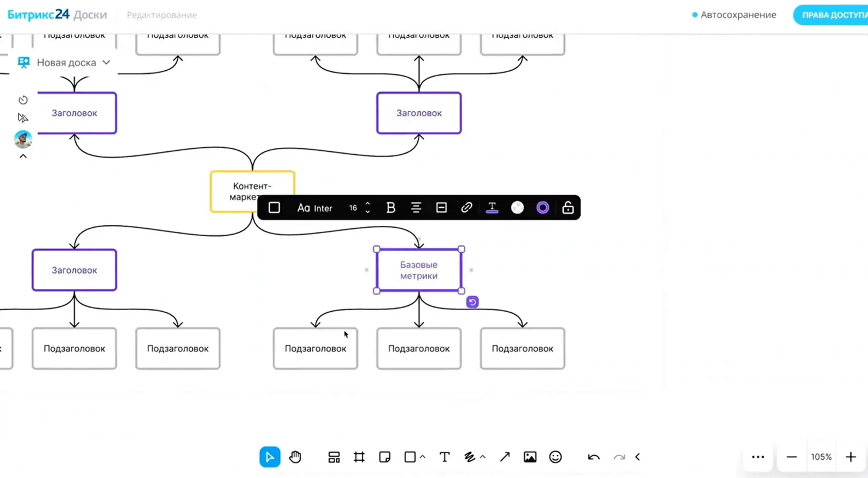Expand shape tool options chevron
This screenshot has height=478, width=868.
point(423,457)
